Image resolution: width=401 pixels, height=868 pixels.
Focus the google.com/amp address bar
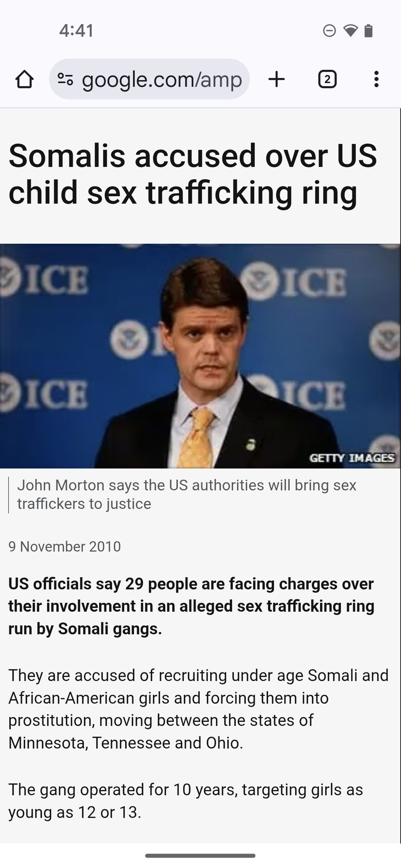(149, 79)
